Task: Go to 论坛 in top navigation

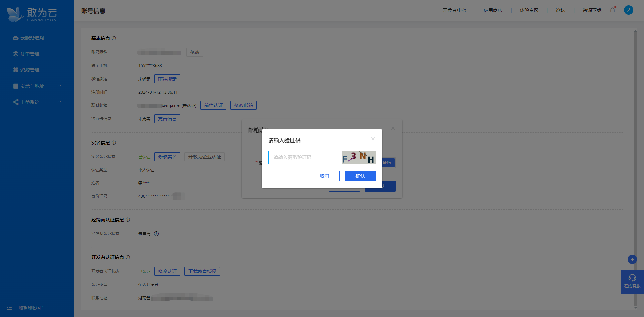Action: click(560, 10)
